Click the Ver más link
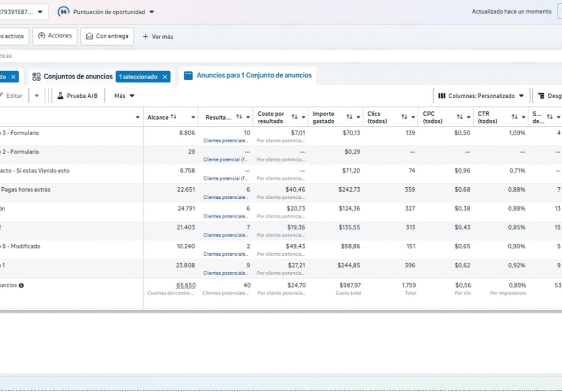Screen dimensions: 562x392 (x=158, y=37)
